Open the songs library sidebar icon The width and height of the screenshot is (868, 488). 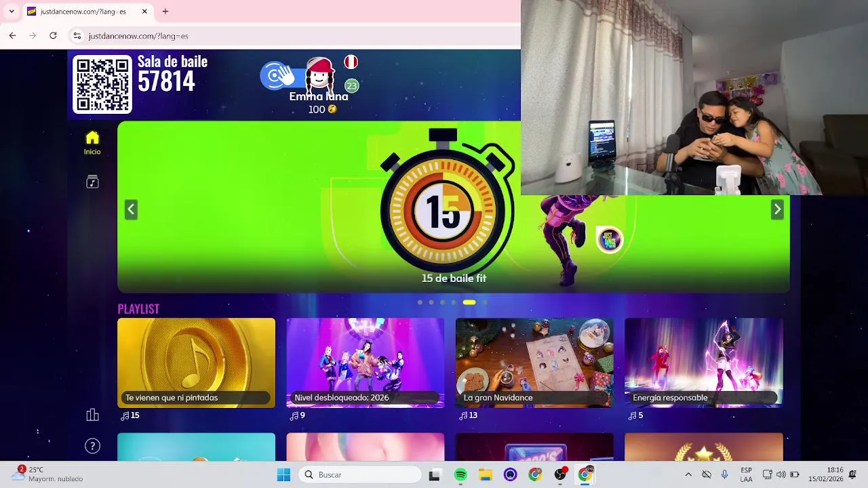pyautogui.click(x=92, y=182)
